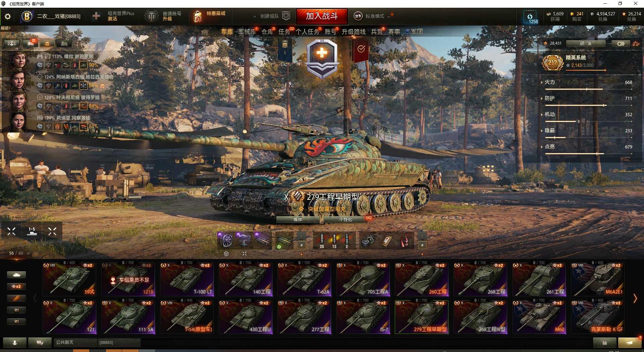Click the 个性化 customization button
The height and width of the screenshot is (352, 644).
345,219
